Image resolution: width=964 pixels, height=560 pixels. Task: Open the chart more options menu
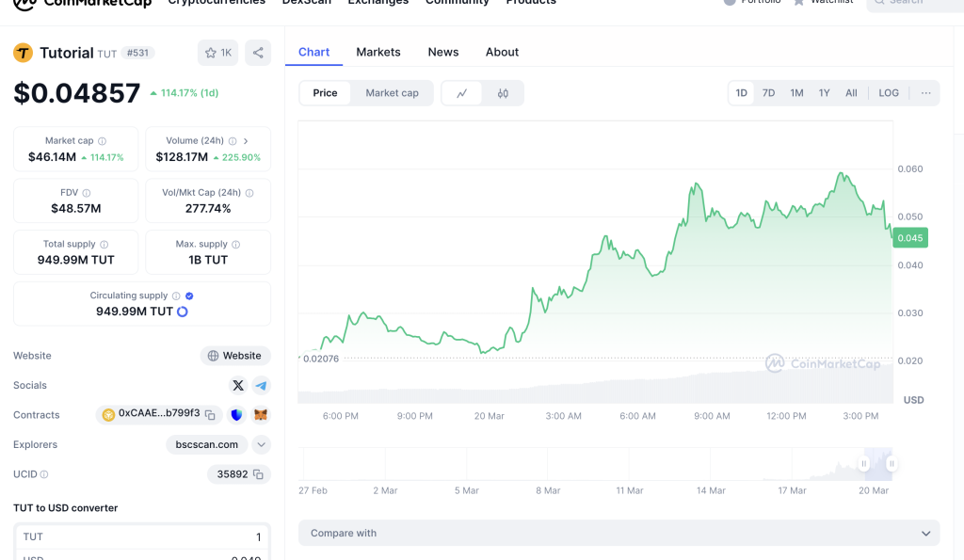tap(926, 93)
